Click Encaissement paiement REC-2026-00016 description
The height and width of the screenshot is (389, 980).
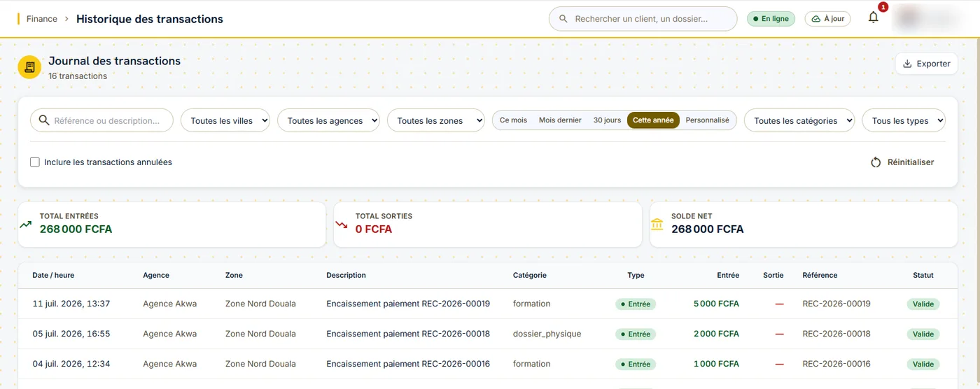[408, 365]
